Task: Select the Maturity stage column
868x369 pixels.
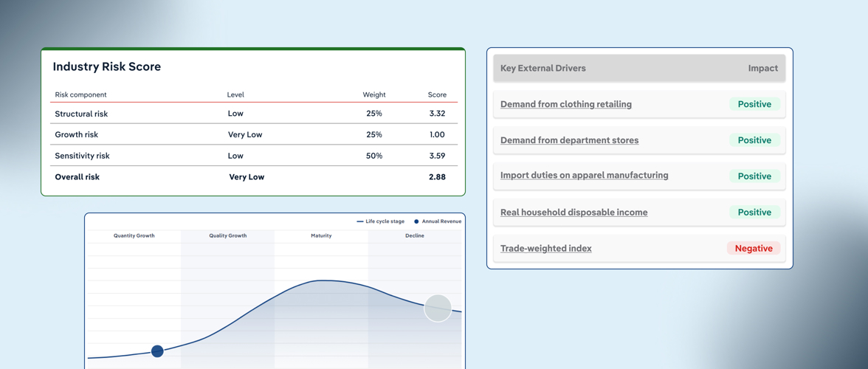Action: (321, 236)
